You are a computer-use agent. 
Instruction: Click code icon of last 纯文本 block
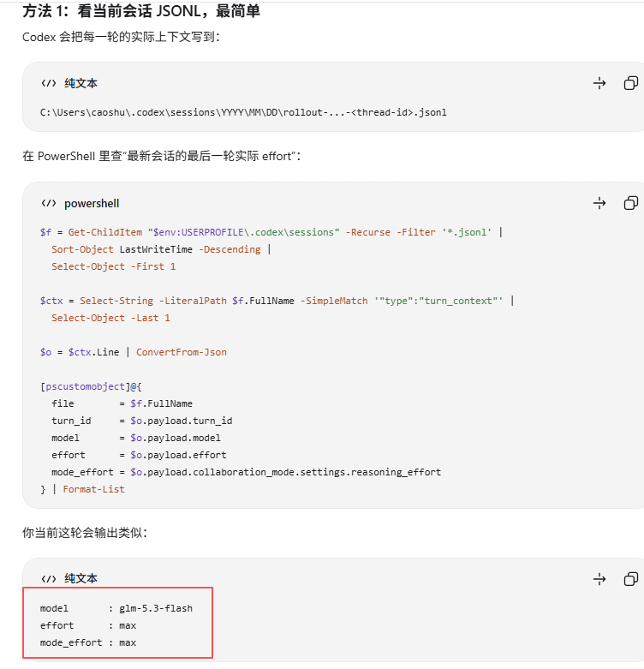49,579
